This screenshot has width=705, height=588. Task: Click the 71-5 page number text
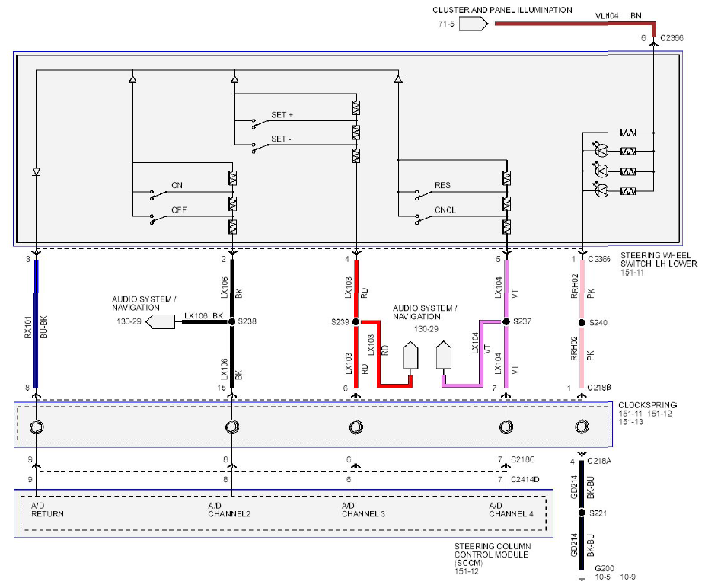pyautogui.click(x=446, y=24)
